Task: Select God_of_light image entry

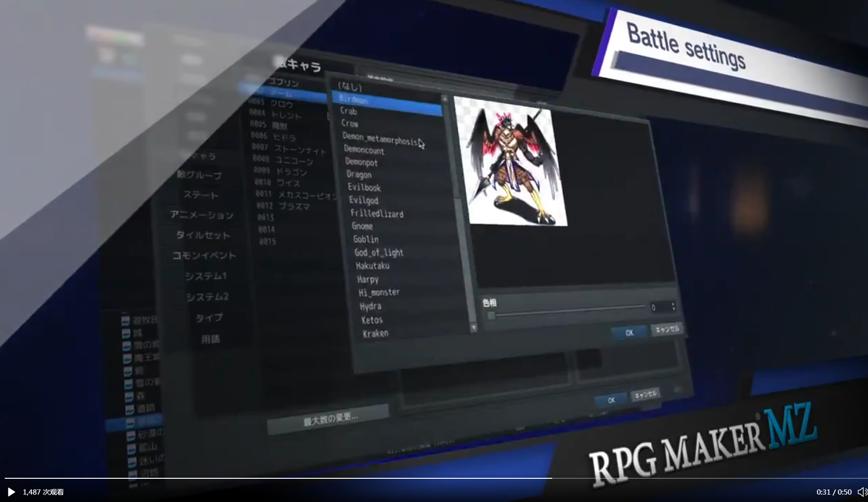Action: tap(378, 253)
